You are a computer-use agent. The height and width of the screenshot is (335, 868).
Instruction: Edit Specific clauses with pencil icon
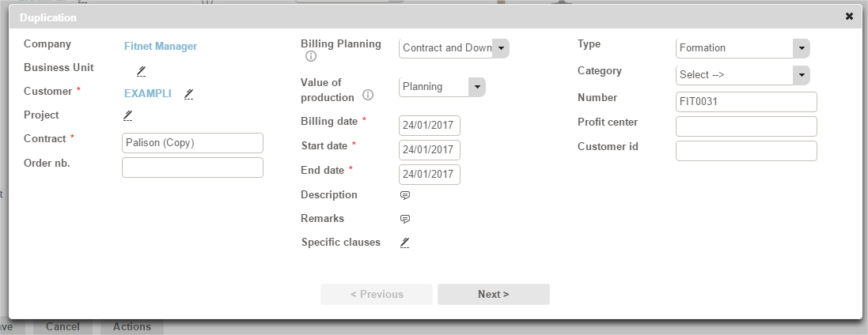pos(404,243)
